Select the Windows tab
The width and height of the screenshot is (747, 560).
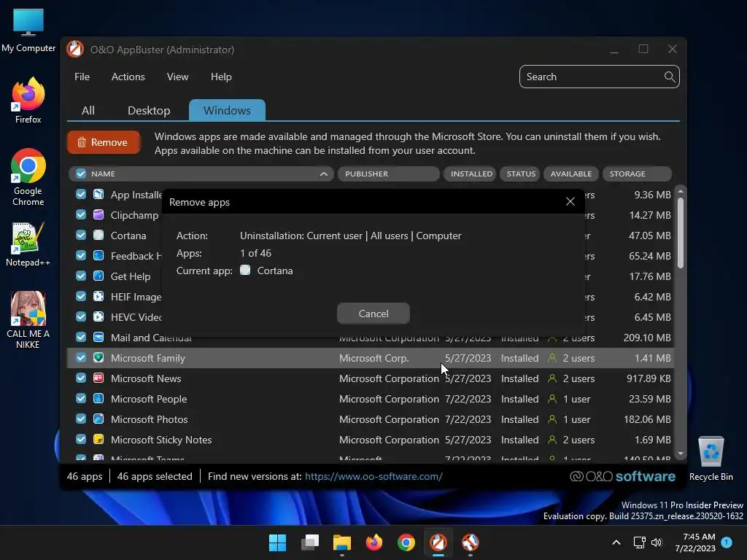click(x=228, y=111)
